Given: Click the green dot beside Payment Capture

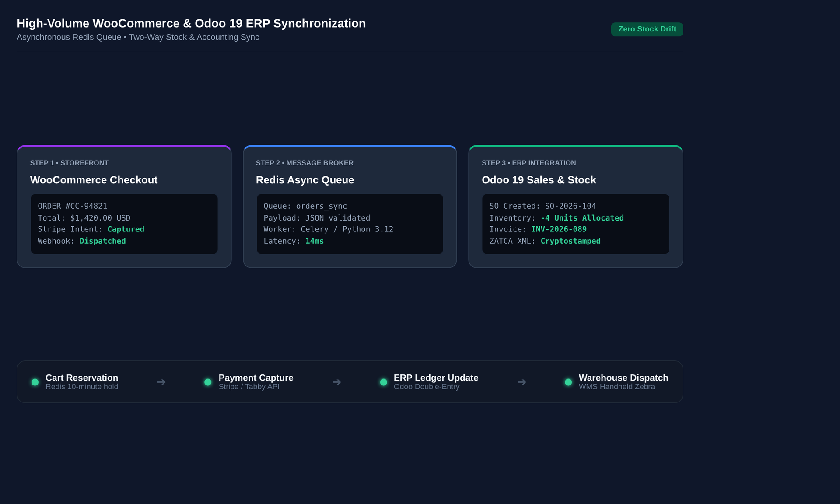Looking at the screenshot, I should [x=208, y=382].
